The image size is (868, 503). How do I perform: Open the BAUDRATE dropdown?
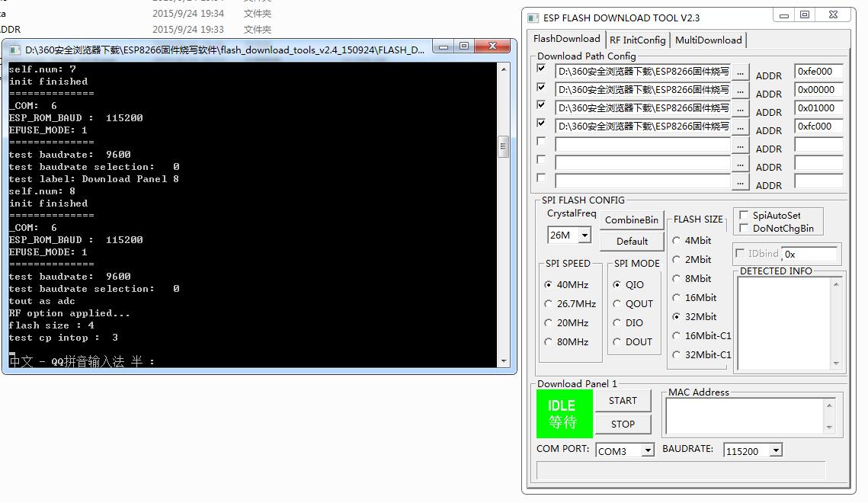[777, 450]
